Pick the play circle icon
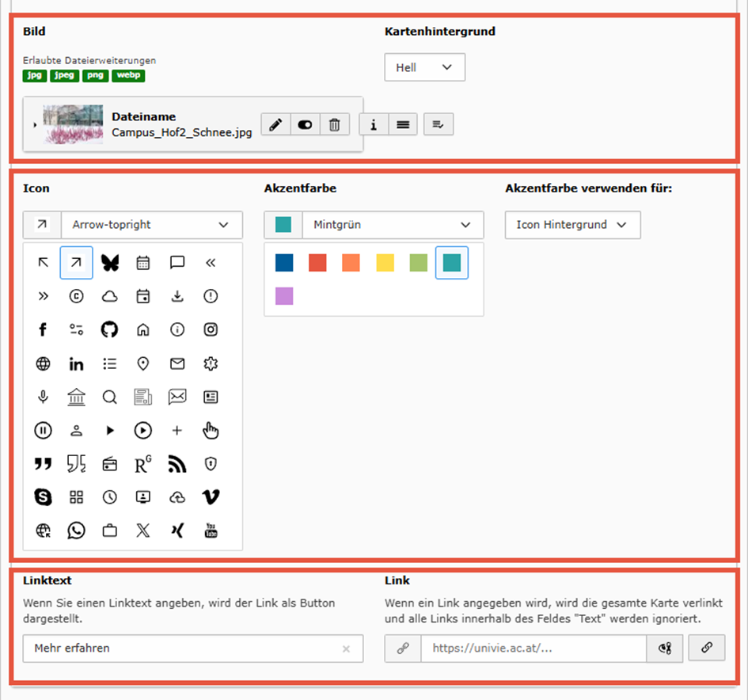The width and height of the screenshot is (748, 700). point(143,431)
